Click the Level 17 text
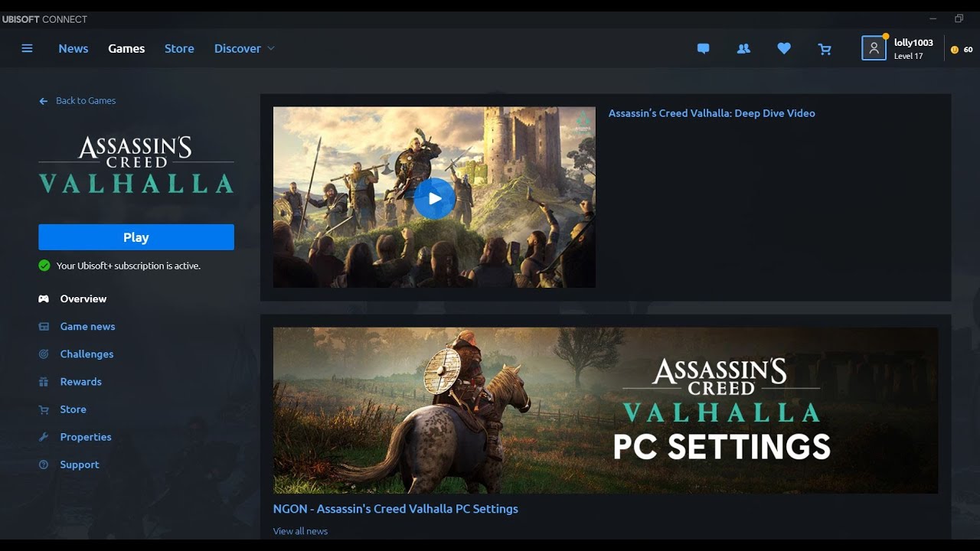980x551 pixels. [x=909, y=56]
